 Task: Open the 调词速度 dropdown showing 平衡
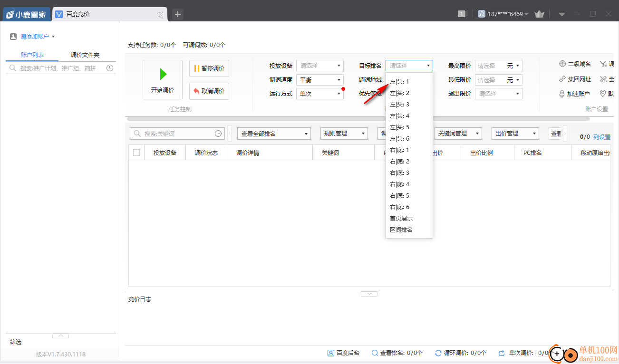(320, 80)
